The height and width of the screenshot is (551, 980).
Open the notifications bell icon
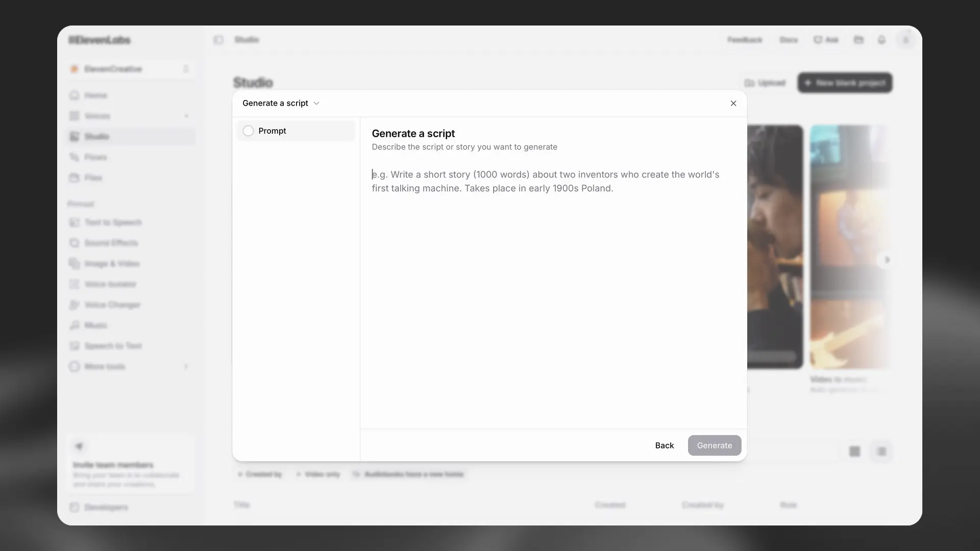click(881, 40)
